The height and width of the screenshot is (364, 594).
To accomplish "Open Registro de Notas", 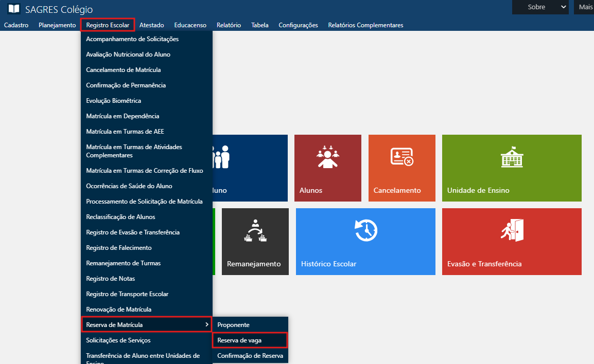I will tap(147, 279).
